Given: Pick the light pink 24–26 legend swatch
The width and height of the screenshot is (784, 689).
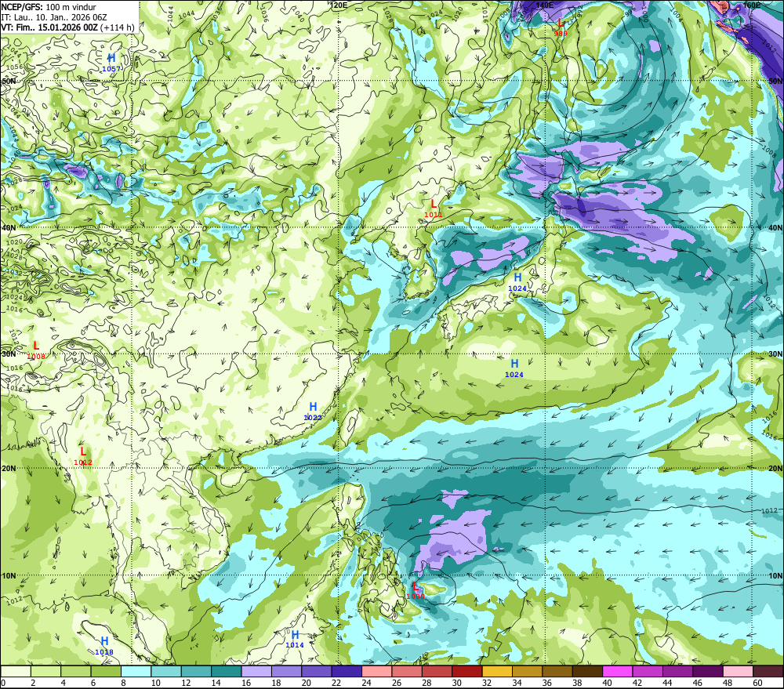Looking at the screenshot, I should (x=377, y=672).
